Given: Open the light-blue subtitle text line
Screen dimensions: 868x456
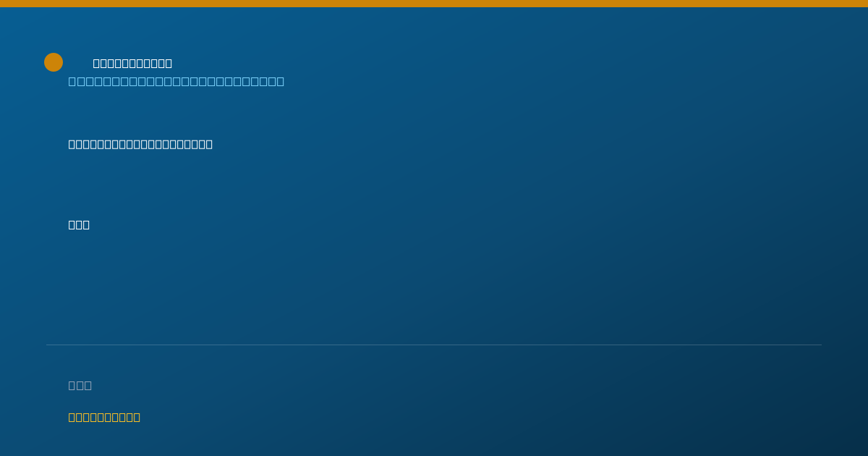Looking at the screenshot, I should pyautogui.click(x=176, y=81).
